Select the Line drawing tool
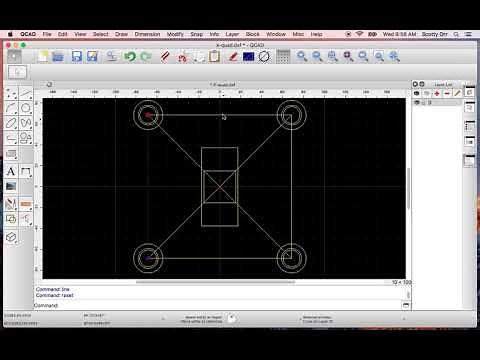Image resolution: width=480 pixels, height=360 pixels. (x=26, y=94)
